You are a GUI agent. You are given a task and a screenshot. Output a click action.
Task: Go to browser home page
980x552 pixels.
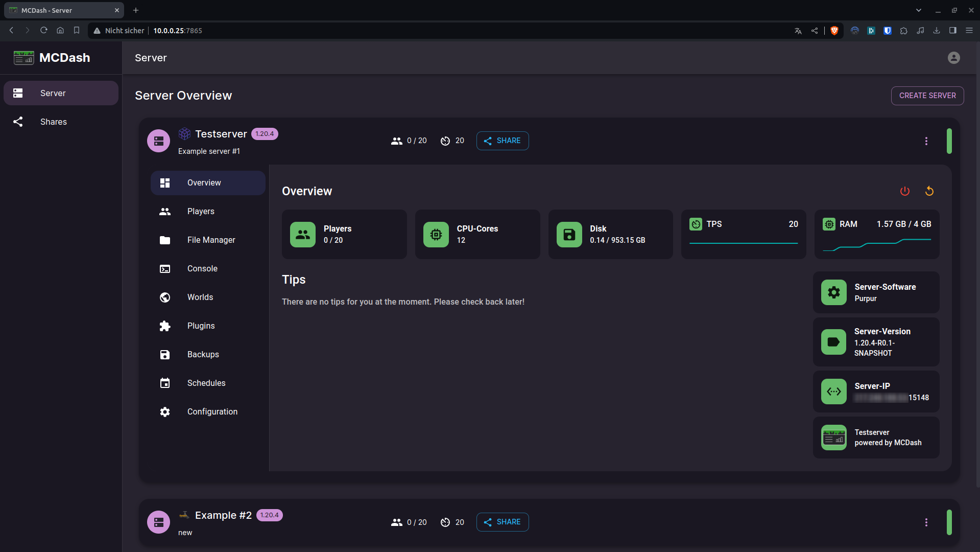click(60, 30)
